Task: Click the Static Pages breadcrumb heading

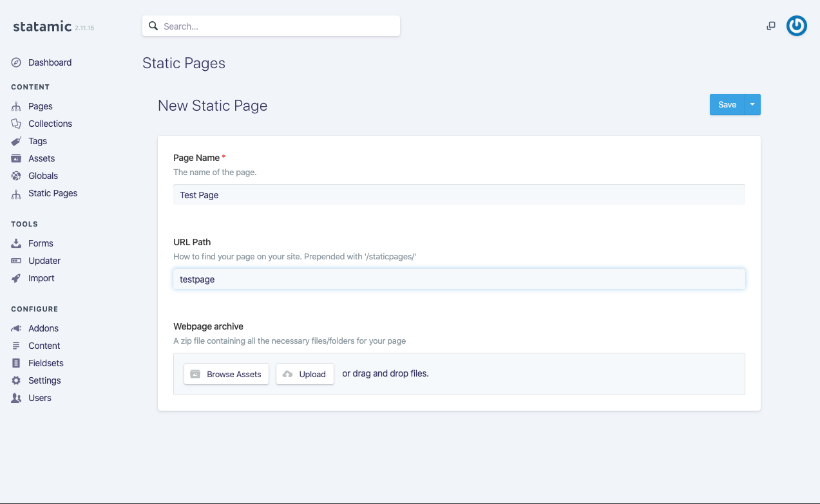Action: (184, 63)
